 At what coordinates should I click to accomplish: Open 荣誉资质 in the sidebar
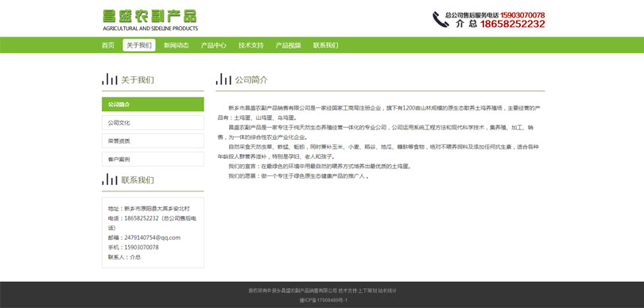coord(153,141)
